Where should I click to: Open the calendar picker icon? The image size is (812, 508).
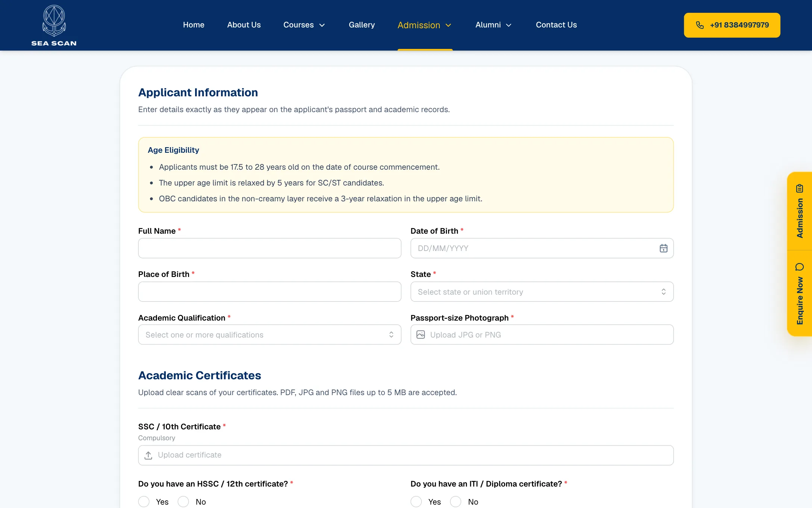pyautogui.click(x=664, y=248)
